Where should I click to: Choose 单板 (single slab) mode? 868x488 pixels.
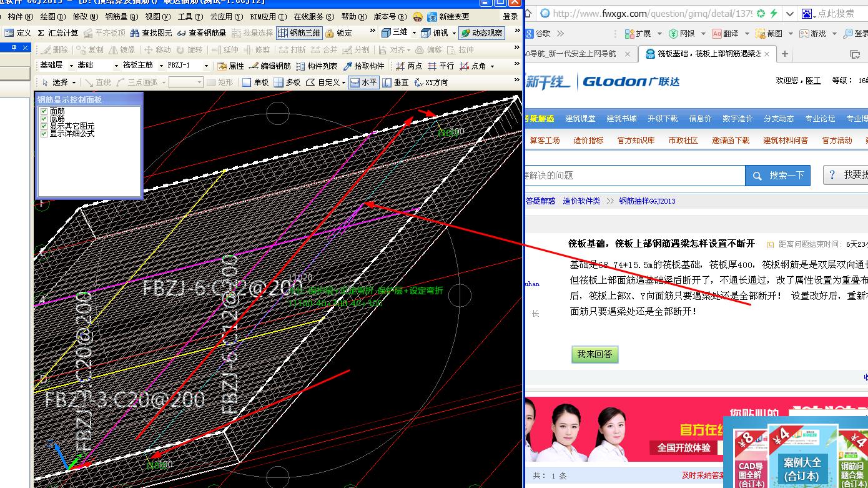(x=255, y=82)
